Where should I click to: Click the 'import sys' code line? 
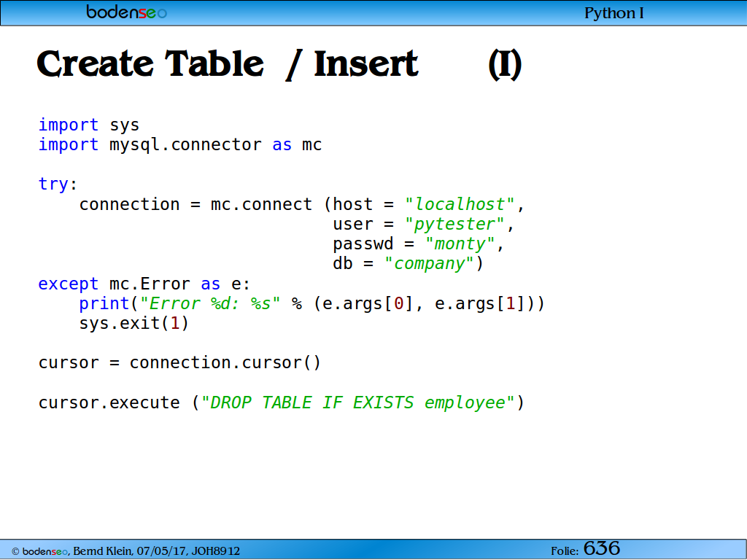88,125
